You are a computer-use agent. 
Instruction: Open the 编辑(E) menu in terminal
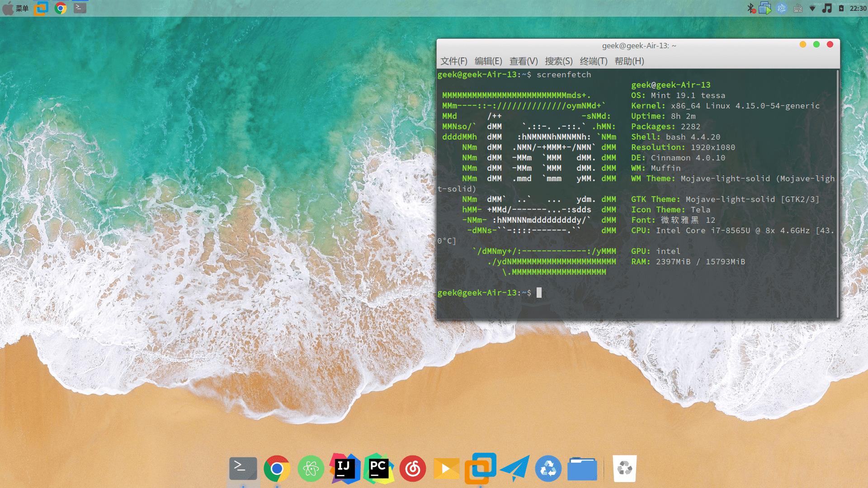point(488,61)
